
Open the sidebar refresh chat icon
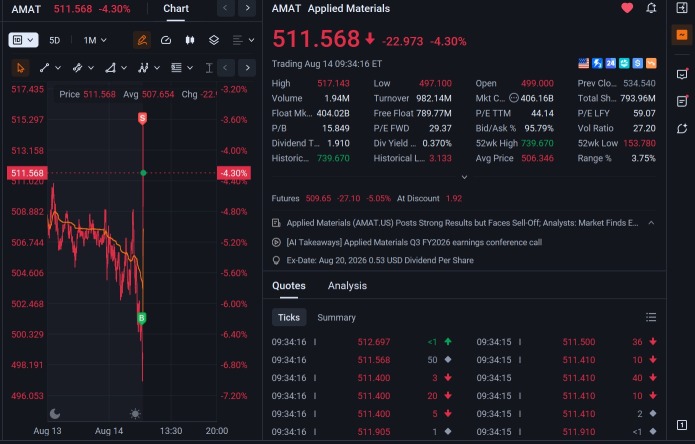point(682,129)
